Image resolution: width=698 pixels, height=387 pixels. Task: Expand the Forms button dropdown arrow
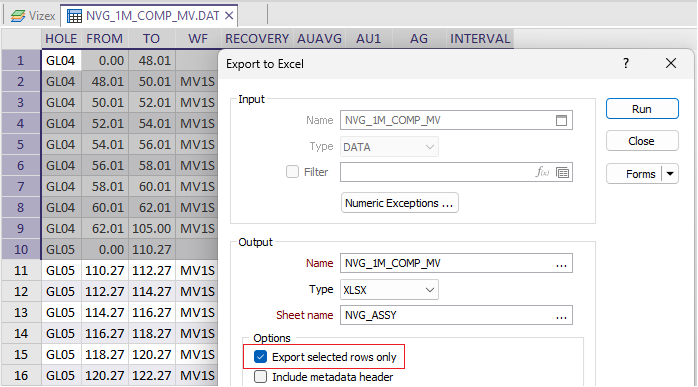(x=670, y=174)
